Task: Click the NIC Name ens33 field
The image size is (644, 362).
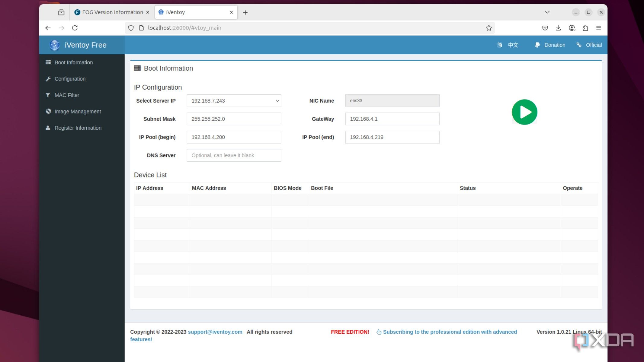Action: tap(392, 101)
